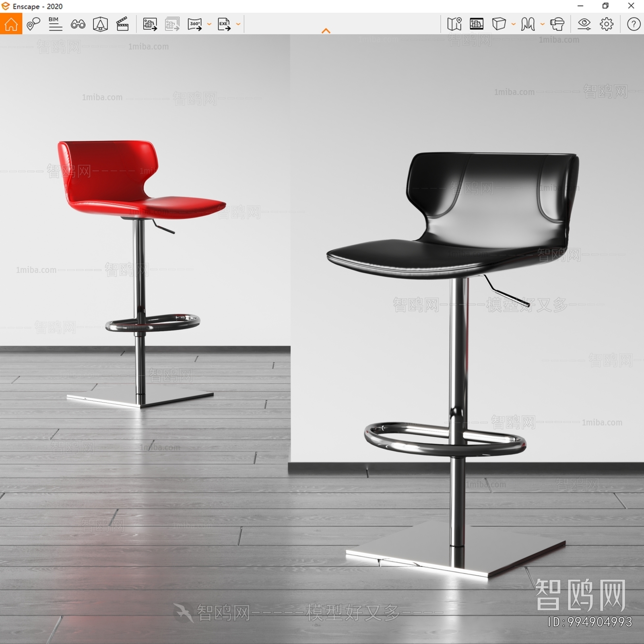Image resolution: width=644 pixels, height=644 pixels.
Task: Restore down the Enscape window
Action: (x=605, y=6)
